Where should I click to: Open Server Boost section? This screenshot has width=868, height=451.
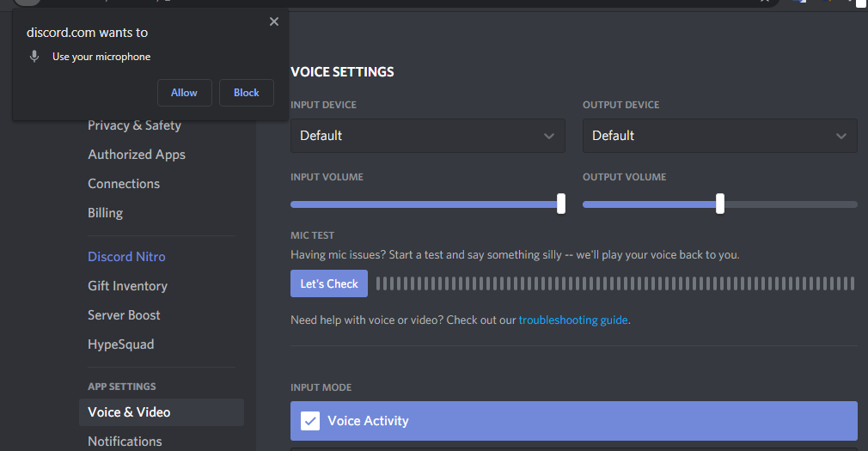tap(124, 315)
